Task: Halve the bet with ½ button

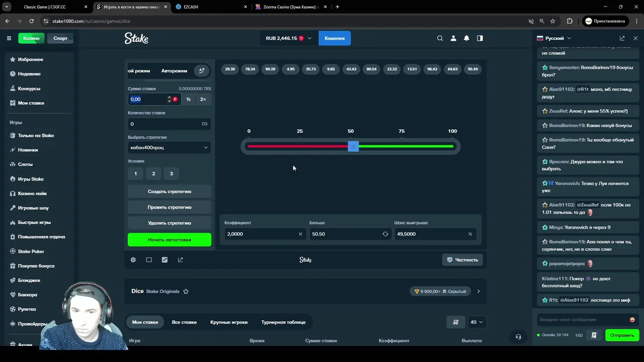Action: pyautogui.click(x=188, y=99)
